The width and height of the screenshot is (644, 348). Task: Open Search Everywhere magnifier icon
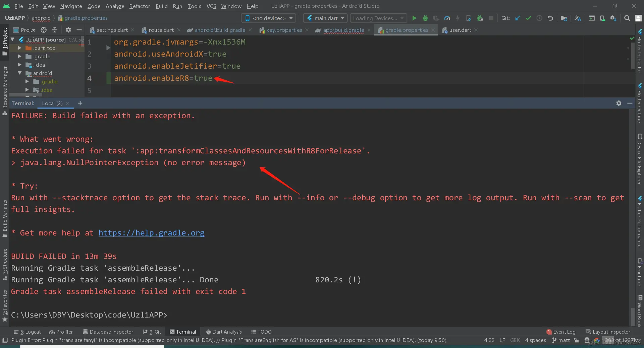(x=627, y=18)
